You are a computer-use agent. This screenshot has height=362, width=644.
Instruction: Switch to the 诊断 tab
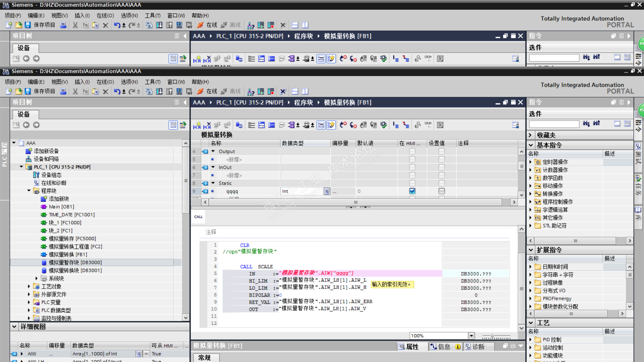pyautogui.click(x=478, y=347)
